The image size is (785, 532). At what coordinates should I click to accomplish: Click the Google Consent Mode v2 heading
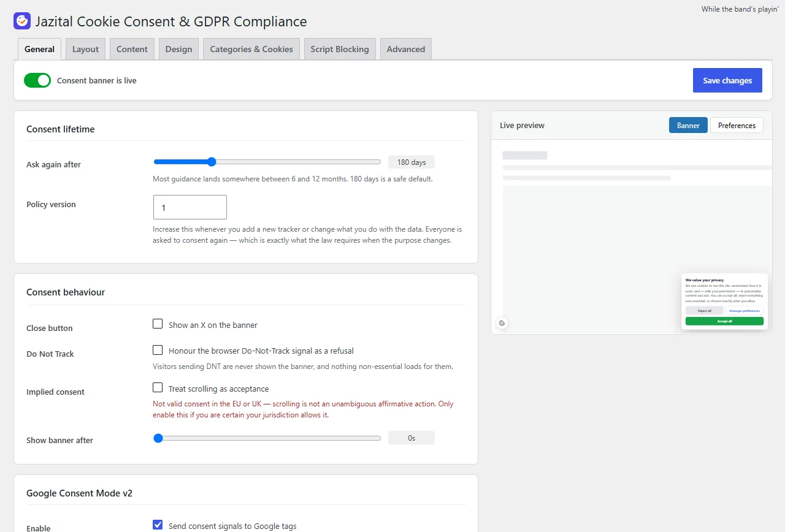79,493
